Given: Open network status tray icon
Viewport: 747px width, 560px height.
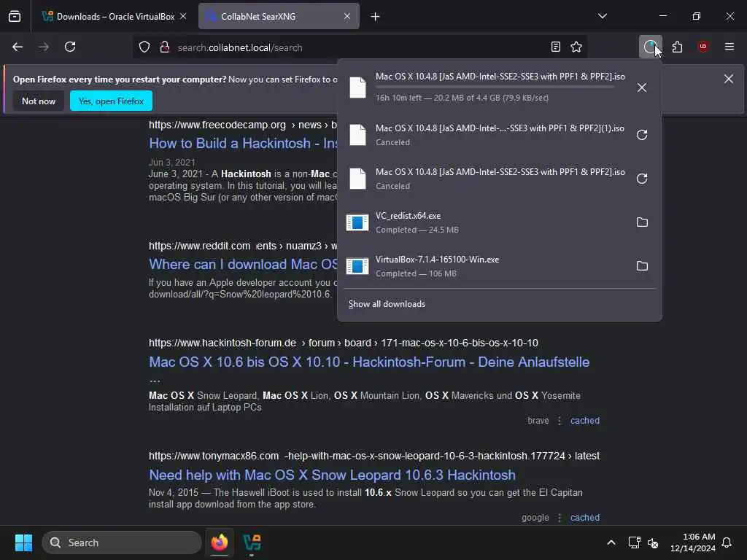Looking at the screenshot, I should tap(634, 542).
